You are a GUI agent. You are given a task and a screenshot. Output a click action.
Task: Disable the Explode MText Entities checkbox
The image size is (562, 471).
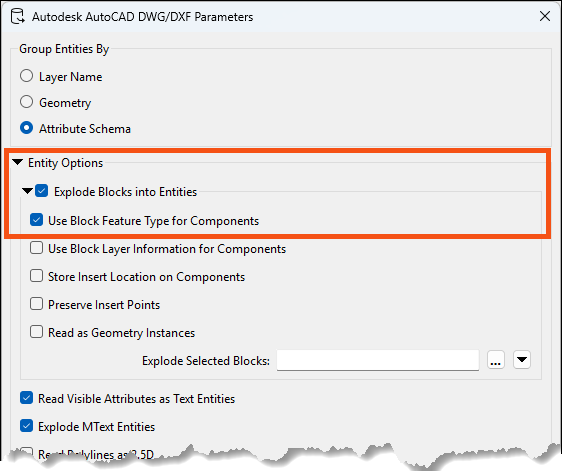(x=27, y=426)
